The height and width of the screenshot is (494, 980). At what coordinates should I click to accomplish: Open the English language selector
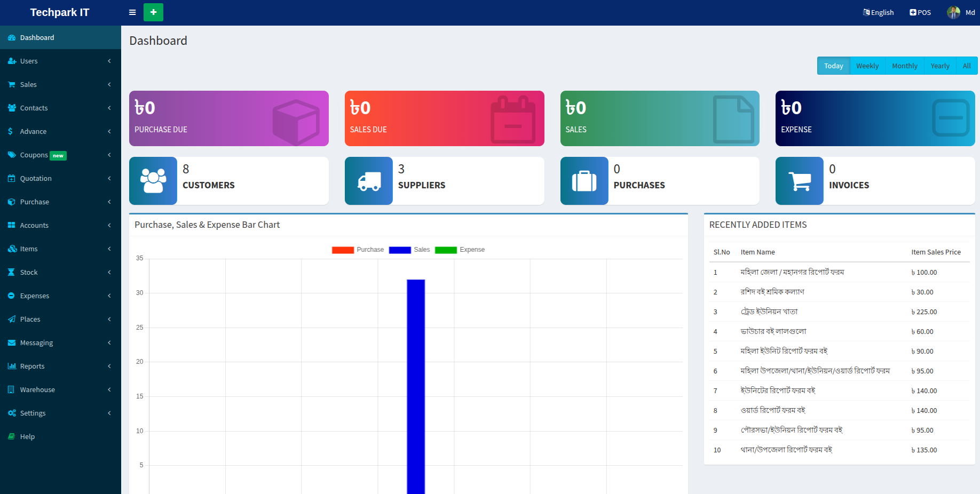point(878,12)
